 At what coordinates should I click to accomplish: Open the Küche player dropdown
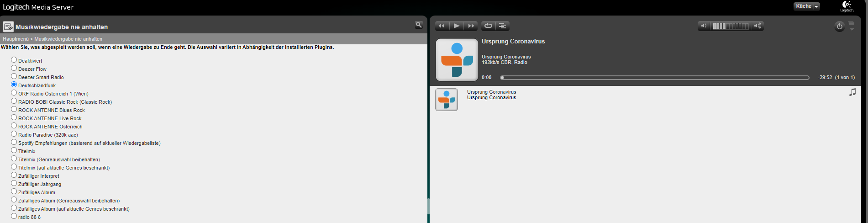807,6
